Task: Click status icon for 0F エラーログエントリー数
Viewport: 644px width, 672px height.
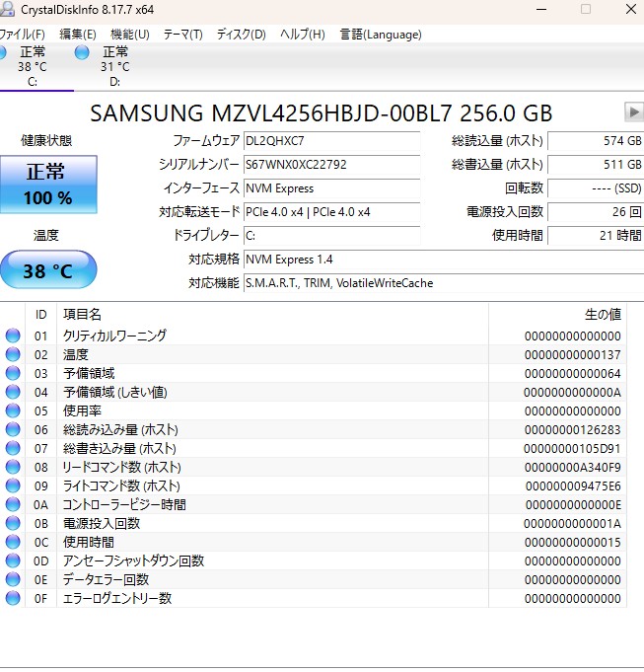Action: [13, 598]
